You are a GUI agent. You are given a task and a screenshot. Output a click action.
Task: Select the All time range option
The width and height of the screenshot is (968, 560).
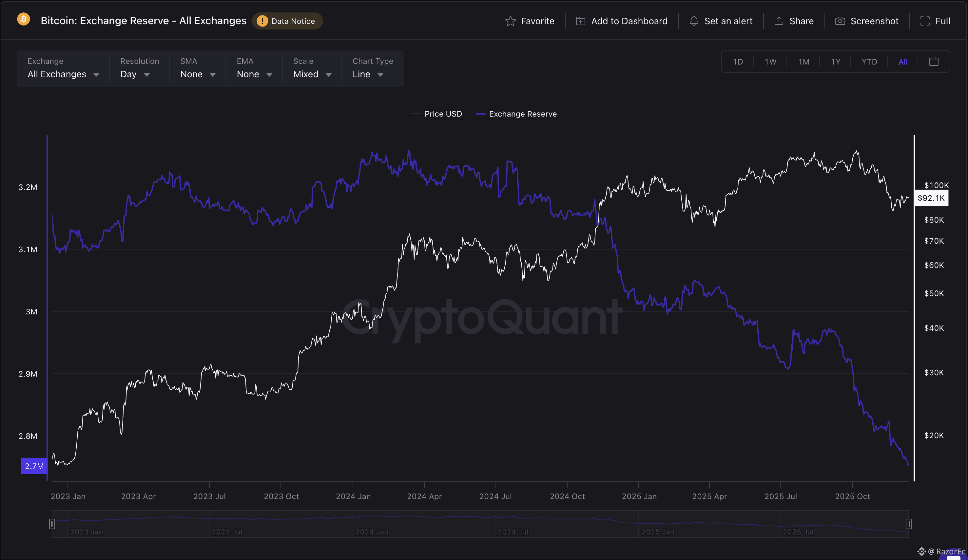pyautogui.click(x=903, y=62)
